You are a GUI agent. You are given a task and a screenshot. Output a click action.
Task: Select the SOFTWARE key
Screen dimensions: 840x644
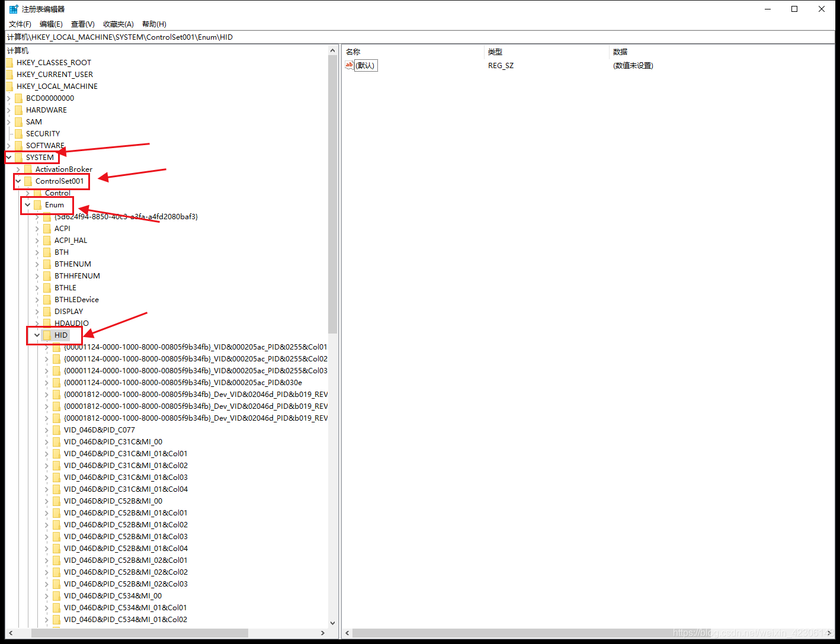click(x=45, y=145)
